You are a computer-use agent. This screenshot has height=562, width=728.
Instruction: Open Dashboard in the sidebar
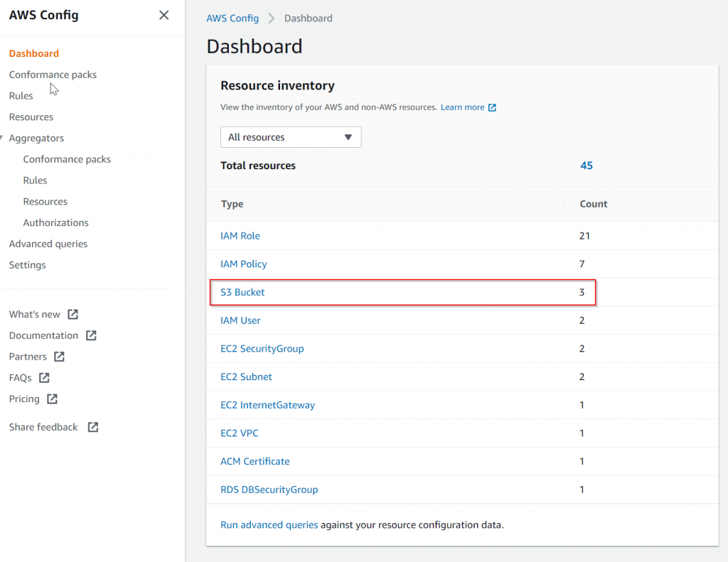34,53
